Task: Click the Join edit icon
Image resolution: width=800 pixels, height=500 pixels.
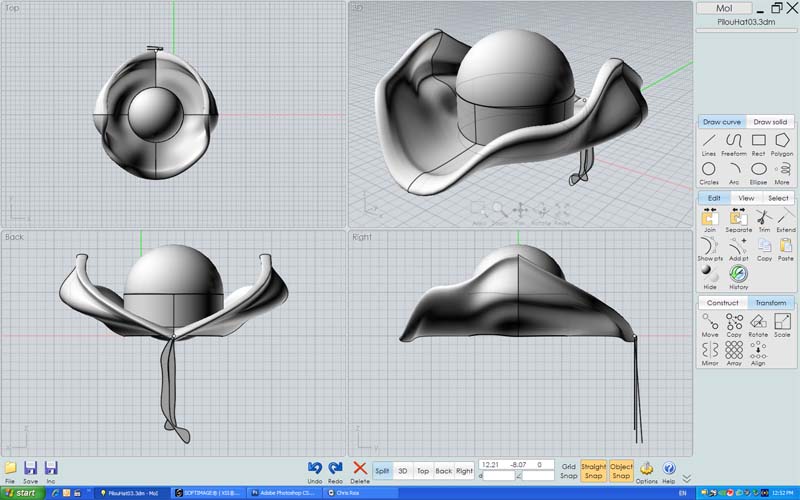Action: point(710,220)
